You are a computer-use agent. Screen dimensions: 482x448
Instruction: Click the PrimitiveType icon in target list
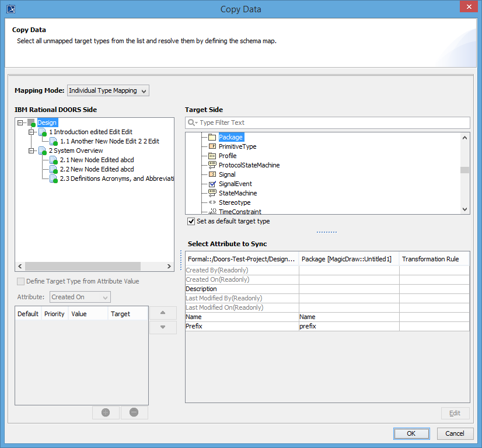pyautogui.click(x=212, y=147)
